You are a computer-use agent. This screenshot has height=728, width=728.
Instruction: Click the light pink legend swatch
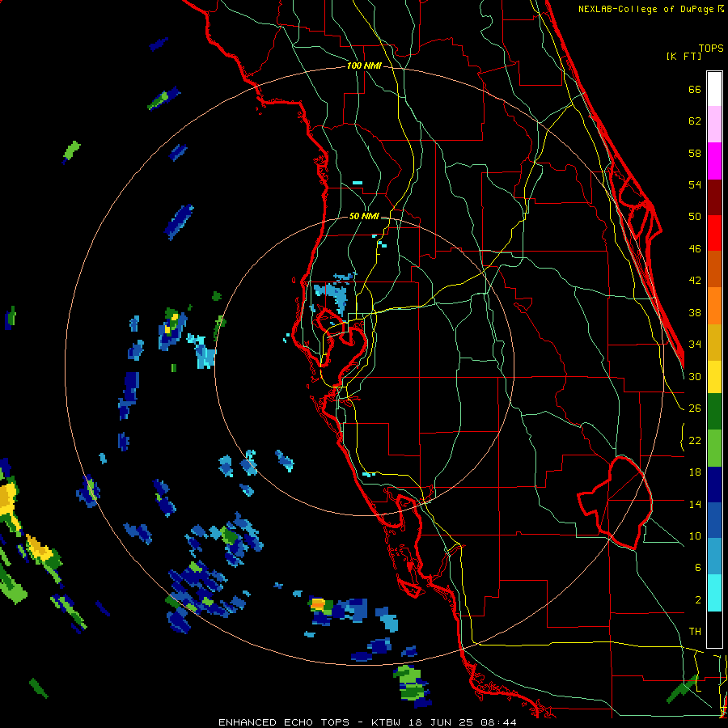tap(714, 125)
